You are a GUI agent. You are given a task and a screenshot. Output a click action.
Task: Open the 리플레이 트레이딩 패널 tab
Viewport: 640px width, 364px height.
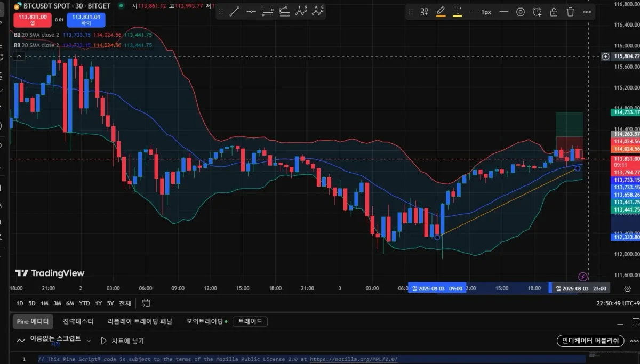point(140,321)
